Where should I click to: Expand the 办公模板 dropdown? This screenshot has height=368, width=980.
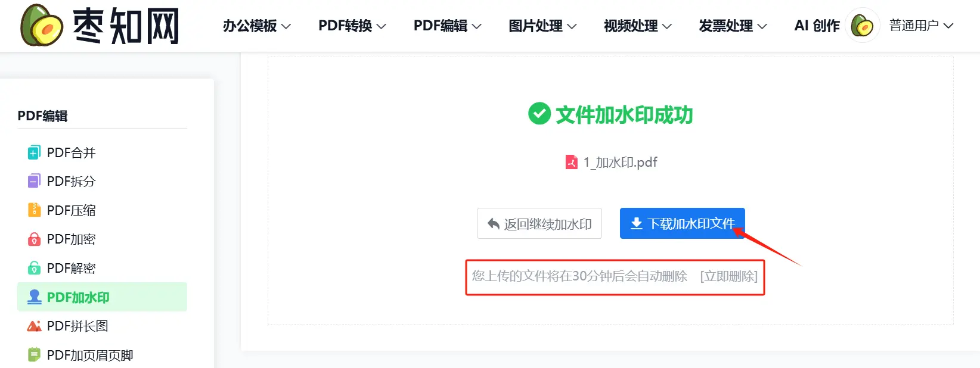[257, 26]
